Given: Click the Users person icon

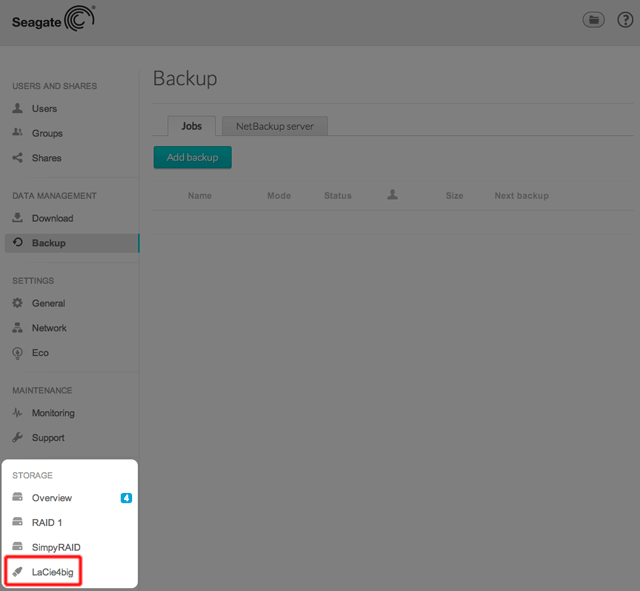Looking at the screenshot, I should (18, 108).
